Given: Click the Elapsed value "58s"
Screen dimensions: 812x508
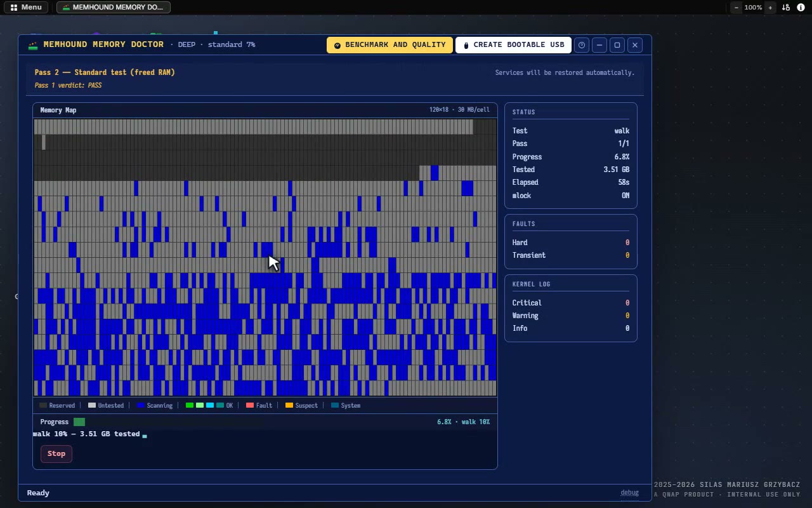Looking at the screenshot, I should (x=624, y=182).
